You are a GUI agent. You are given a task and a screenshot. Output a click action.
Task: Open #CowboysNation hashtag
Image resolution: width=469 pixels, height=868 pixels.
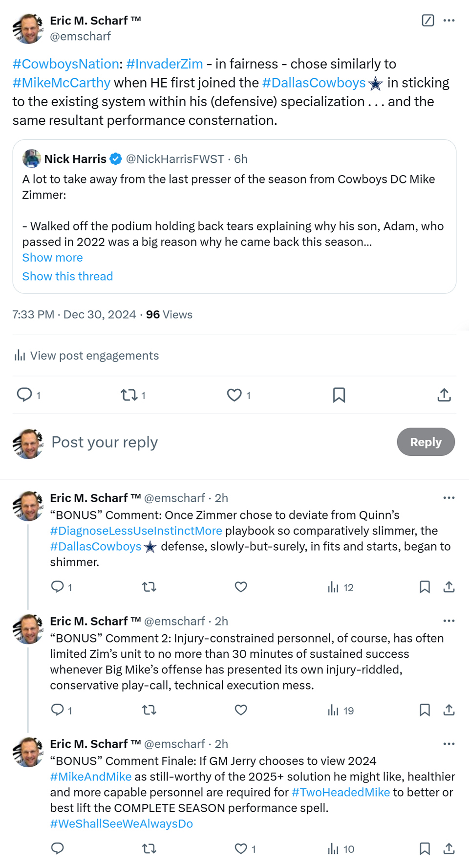pyautogui.click(x=66, y=64)
